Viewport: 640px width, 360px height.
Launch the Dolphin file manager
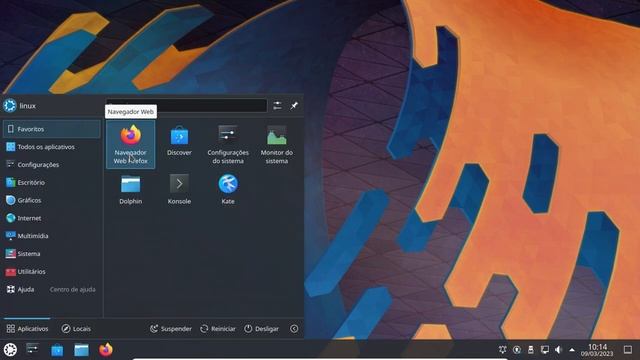pyautogui.click(x=131, y=189)
